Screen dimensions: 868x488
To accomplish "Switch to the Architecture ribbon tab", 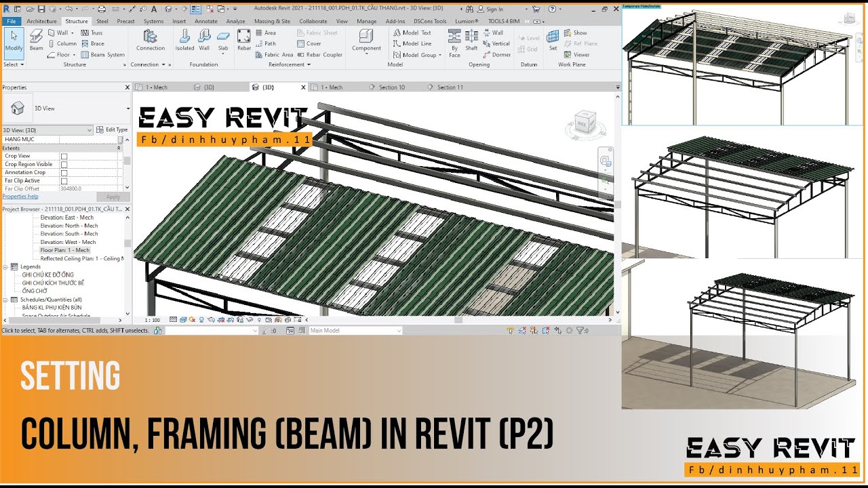I will click(42, 21).
